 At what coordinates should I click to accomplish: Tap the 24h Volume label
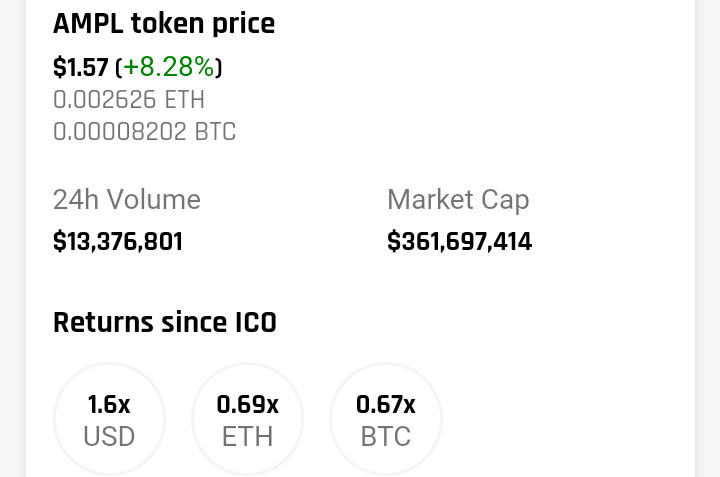coord(126,200)
